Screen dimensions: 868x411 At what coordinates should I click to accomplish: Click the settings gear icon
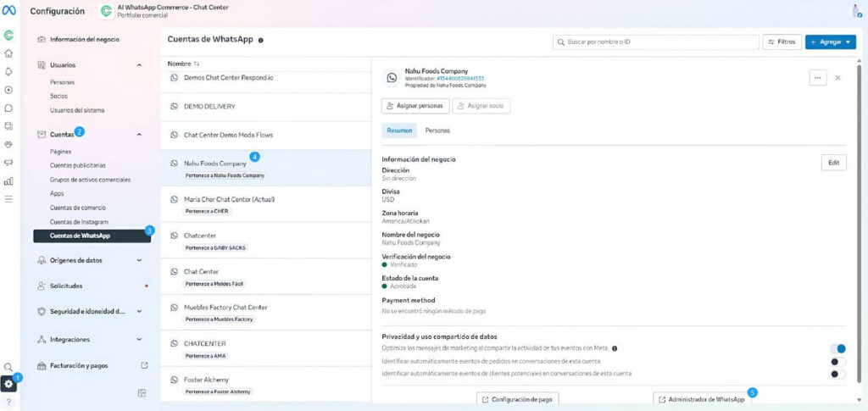pos(8,384)
